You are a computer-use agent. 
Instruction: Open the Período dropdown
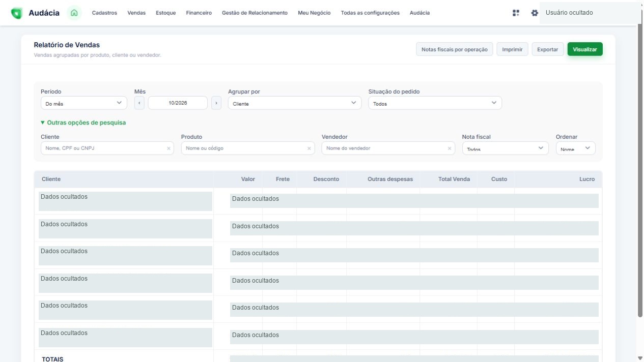(x=84, y=103)
